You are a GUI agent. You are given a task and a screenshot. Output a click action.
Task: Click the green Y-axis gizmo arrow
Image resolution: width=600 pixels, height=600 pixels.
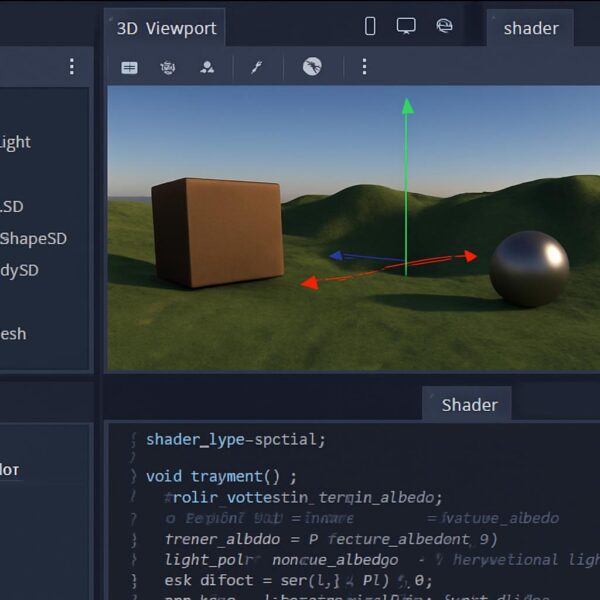(408, 106)
